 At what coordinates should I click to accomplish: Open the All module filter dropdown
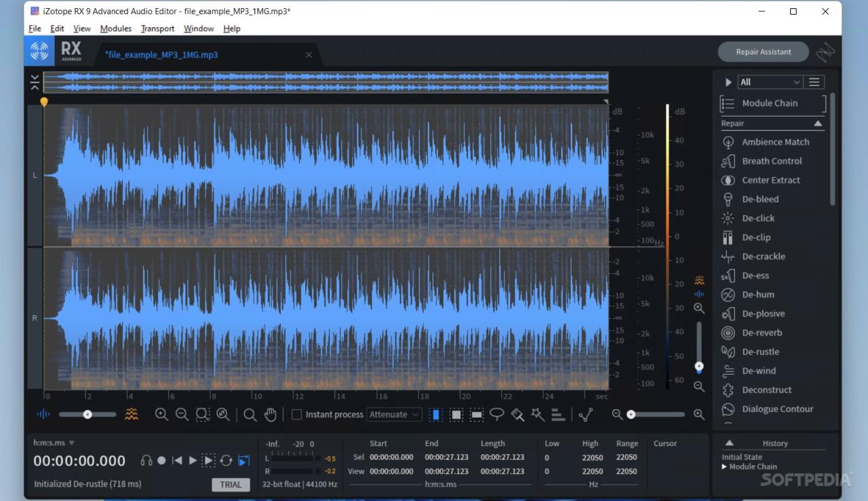770,82
